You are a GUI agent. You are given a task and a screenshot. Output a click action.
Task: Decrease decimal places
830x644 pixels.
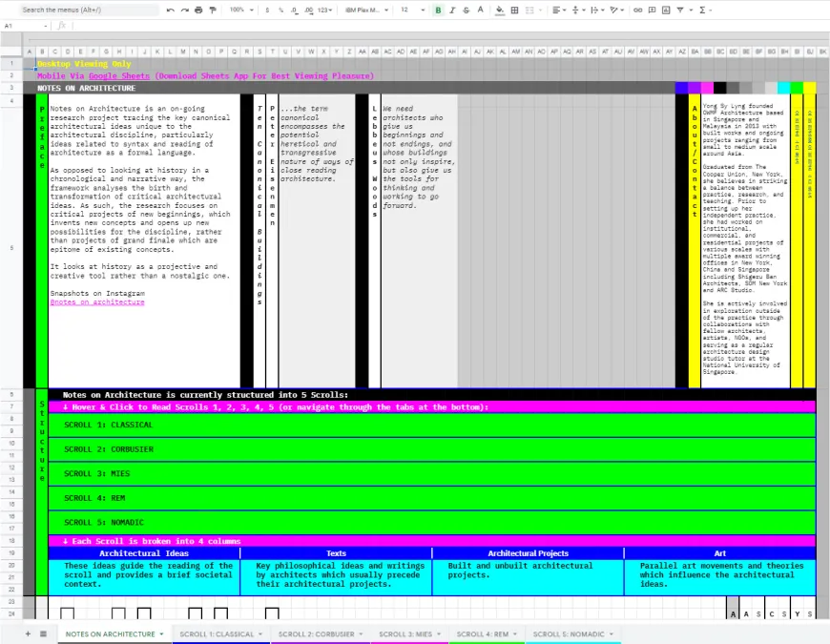click(294, 10)
